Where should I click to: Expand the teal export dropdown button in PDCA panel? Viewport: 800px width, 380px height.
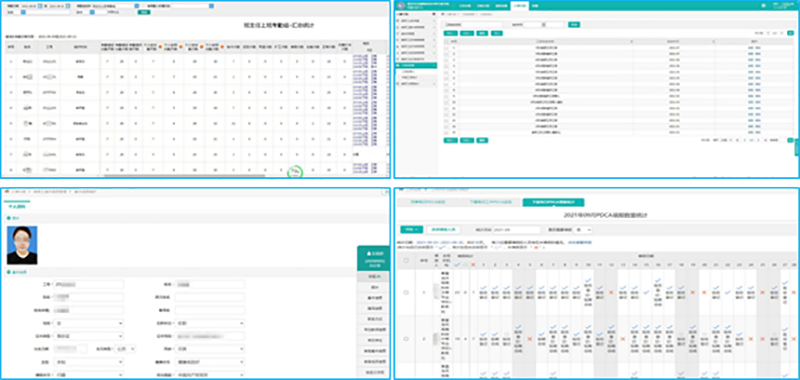[412, 230]
